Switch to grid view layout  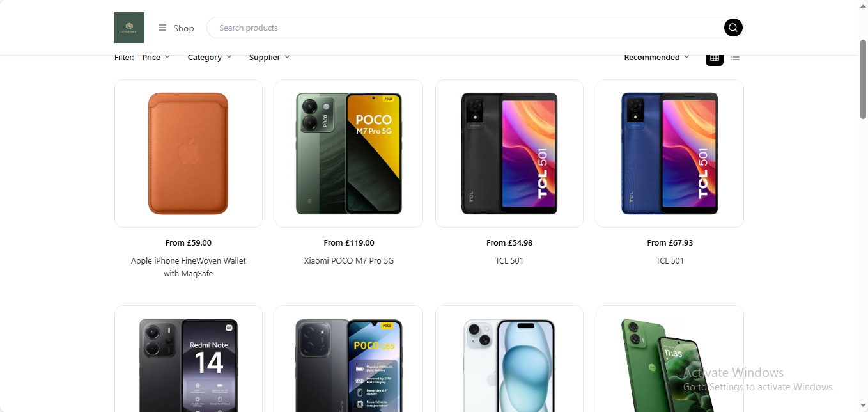715,58
